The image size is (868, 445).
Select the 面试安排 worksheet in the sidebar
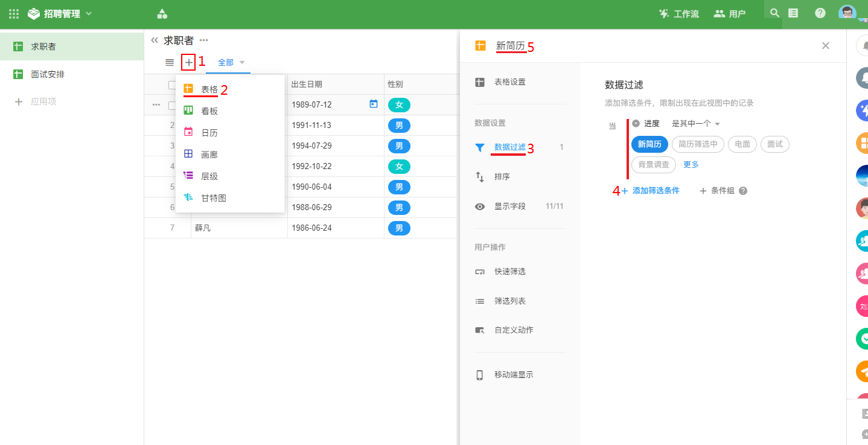point(72,74)
